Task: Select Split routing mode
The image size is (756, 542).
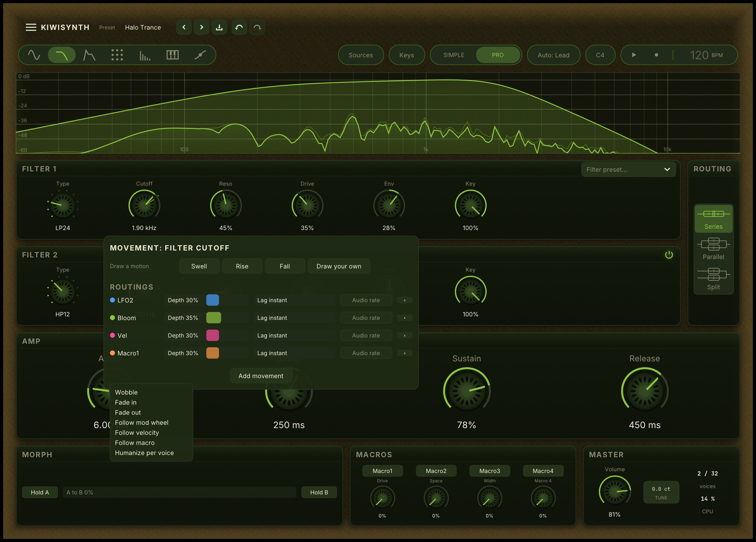Action: point(713,279)
